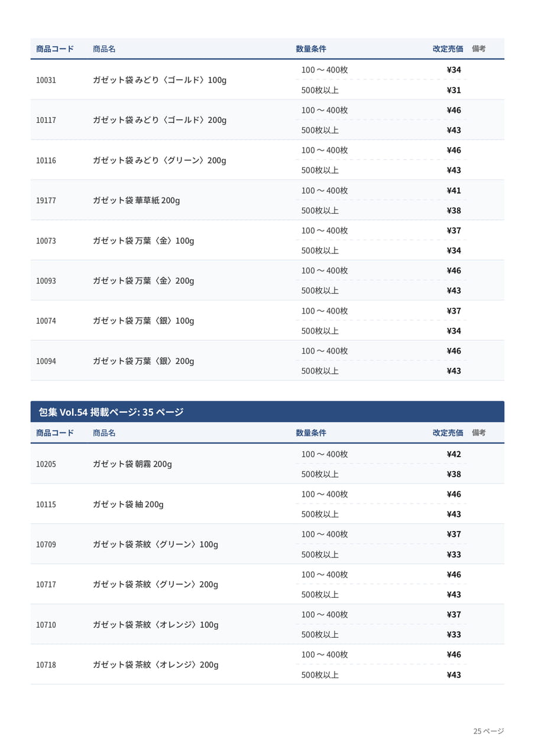Viewport: 535px width, 756px height.
Task: Click product code 10718
Action: (46, 664)
